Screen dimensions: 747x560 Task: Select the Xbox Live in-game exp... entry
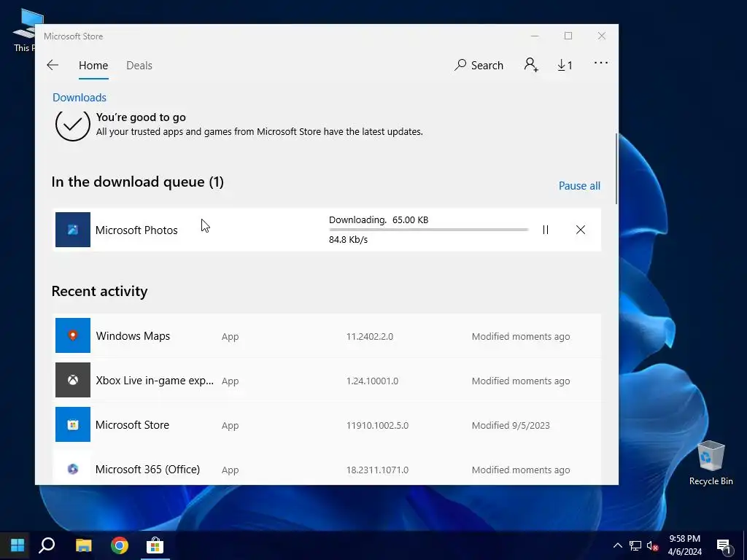point(155,381)
